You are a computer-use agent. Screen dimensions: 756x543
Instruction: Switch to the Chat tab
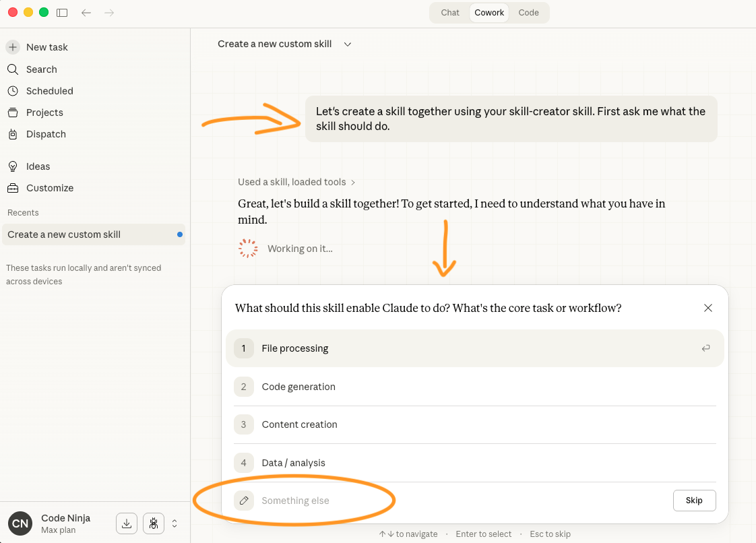pyautogui.click(x=450, y=13)
